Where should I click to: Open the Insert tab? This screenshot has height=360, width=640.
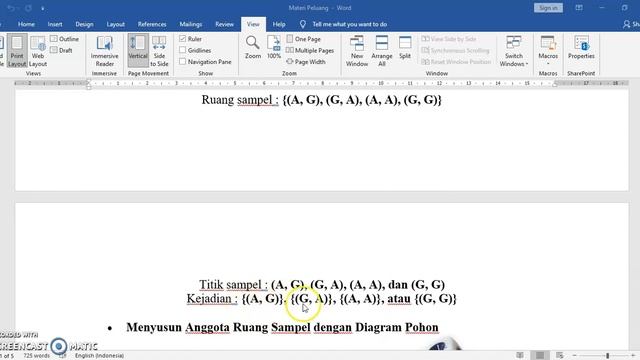click(x=55, y=24)
